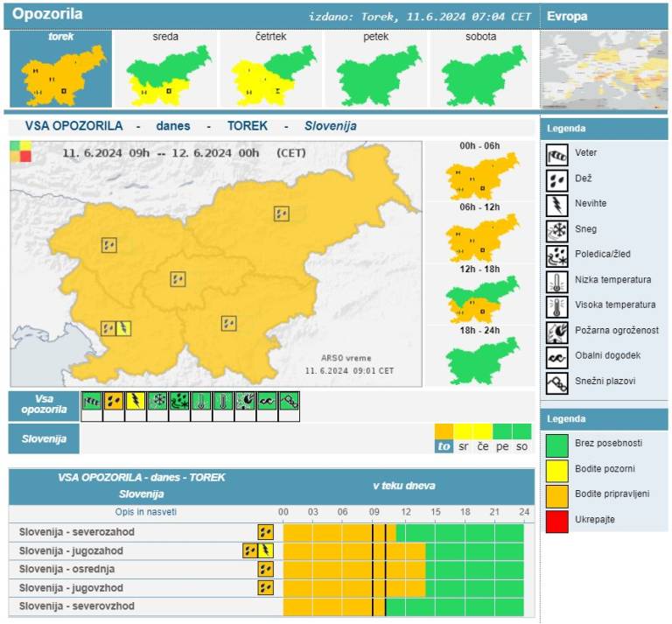Select the rain warning filter icon

pos(113,402)
